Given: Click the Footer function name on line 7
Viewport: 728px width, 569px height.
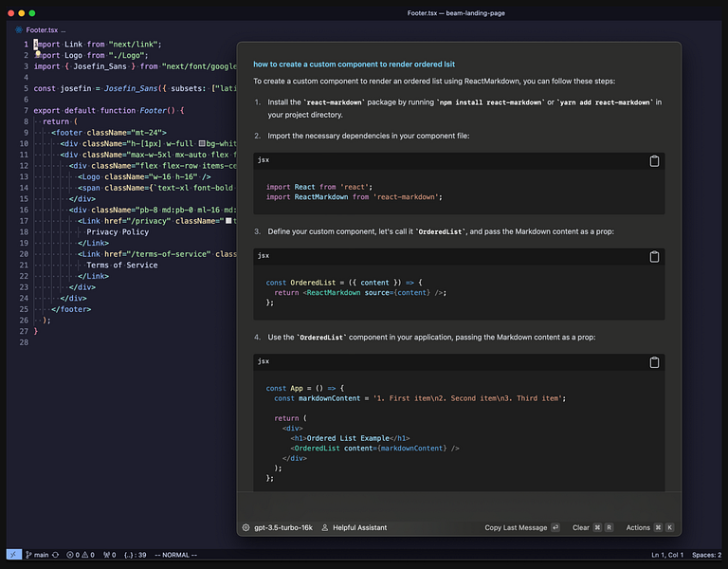Looking at the screenshot, I should pos(153,111).
